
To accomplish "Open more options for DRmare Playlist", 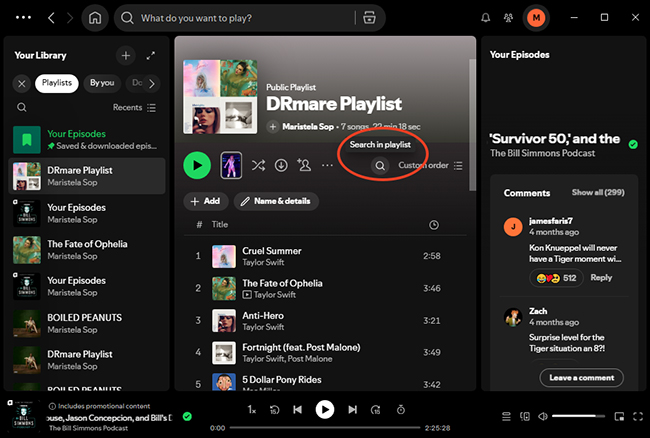I will [x=327, y=165].
